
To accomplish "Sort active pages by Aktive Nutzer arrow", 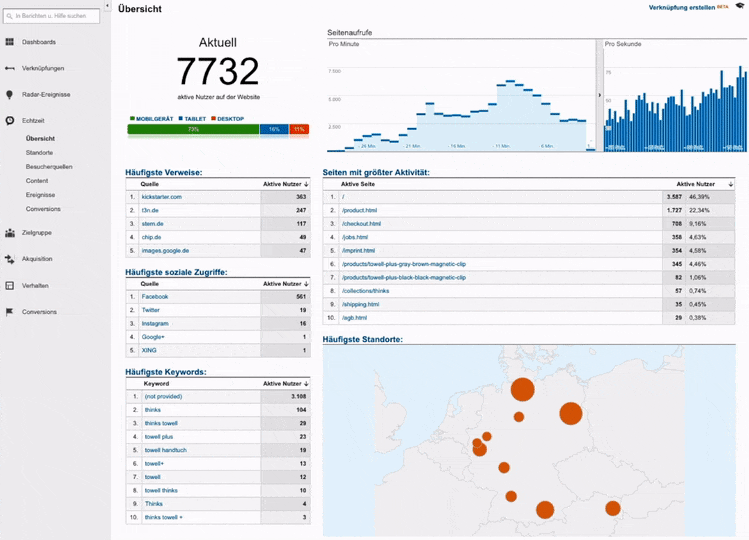I will coord(730,184).
